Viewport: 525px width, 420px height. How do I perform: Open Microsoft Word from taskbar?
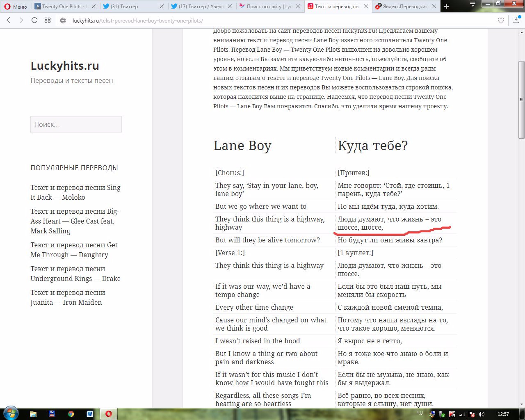90,414
